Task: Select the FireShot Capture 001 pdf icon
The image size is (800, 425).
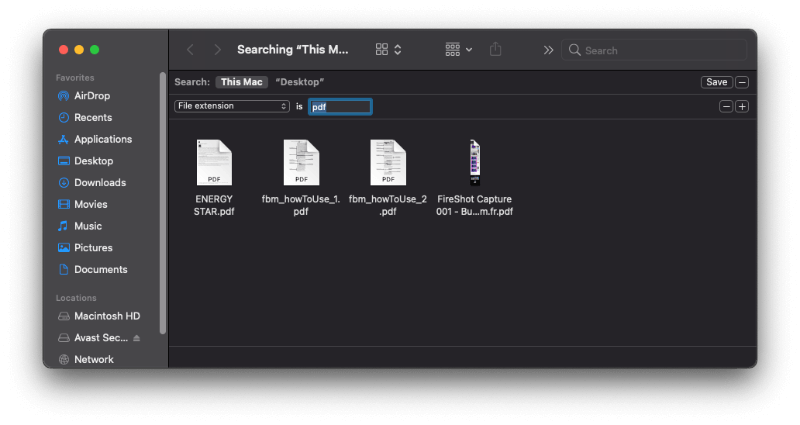Action: click(x=474, y=162)
